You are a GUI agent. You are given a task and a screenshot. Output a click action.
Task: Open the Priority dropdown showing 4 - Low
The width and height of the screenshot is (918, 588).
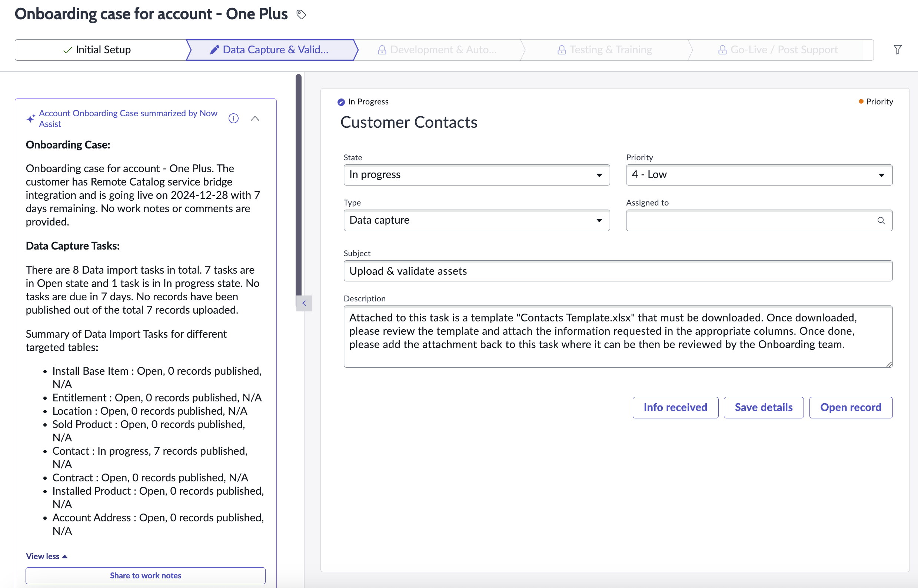click(759, 175)
